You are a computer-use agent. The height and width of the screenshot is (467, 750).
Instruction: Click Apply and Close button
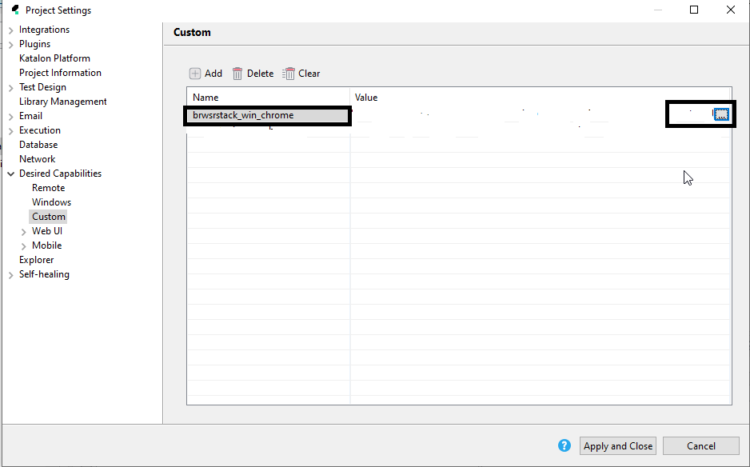coord(618,446)
